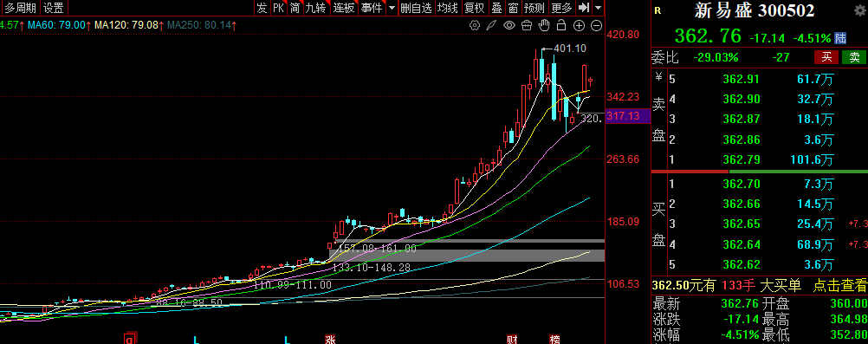The height and width of the screenshot is (344, 868).
Task: Zoom in with the plus icon
Action: coord(579,25)
